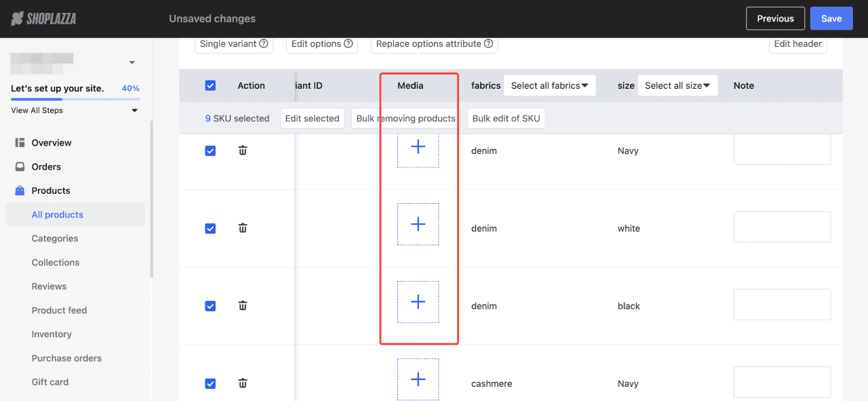Click "denim" in the white row
The height and width of the screenshot is (401, 868).
pyautogui.click(x=484, y=228)
